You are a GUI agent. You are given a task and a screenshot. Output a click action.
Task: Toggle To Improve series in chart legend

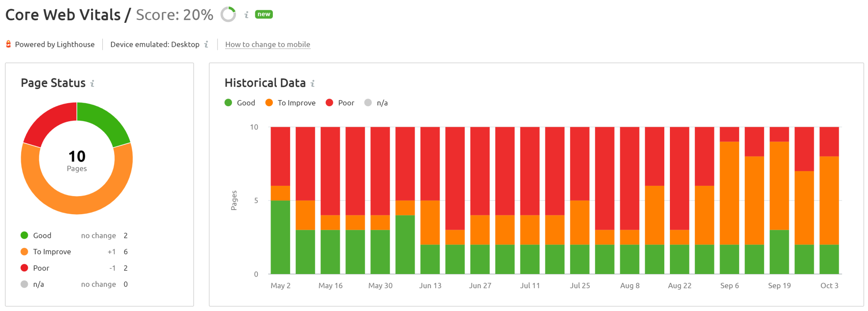[x=290, y=103]
